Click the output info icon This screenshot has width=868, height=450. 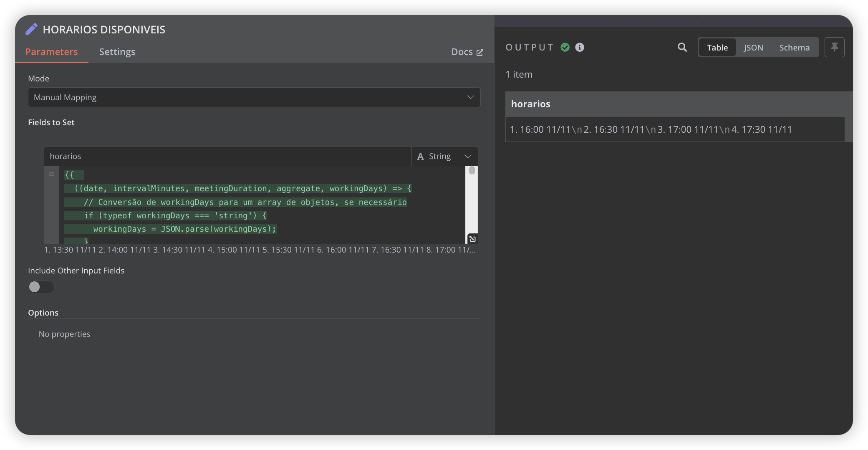(x=580, y=47)
